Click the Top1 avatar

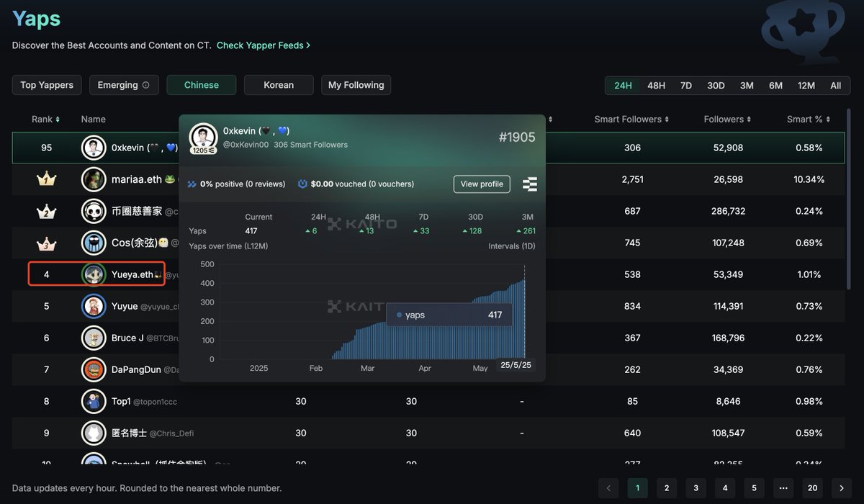coord(94,401)
